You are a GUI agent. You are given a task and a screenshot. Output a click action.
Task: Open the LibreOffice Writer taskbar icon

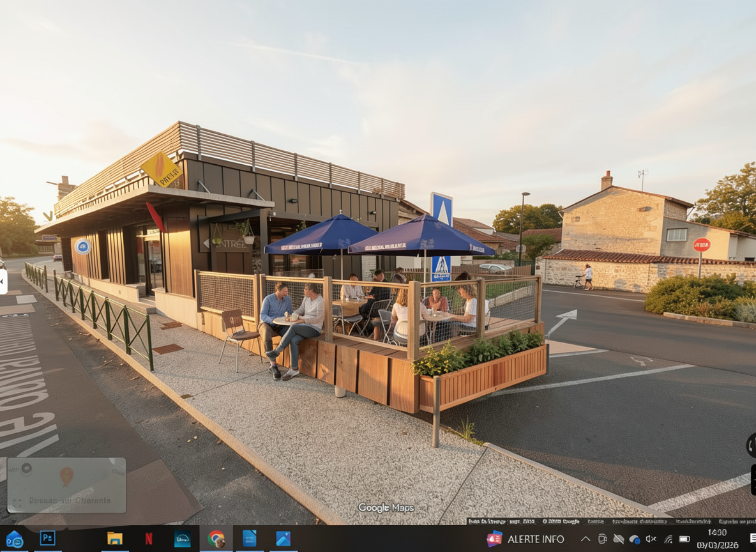tap(250, 539)
